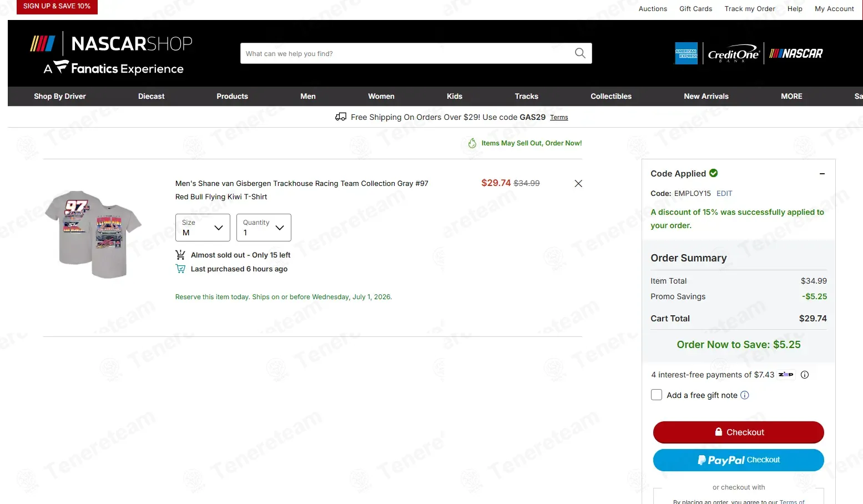863x504 pixels.
Task: Open Shop By Driver menu
Action: 60,96
